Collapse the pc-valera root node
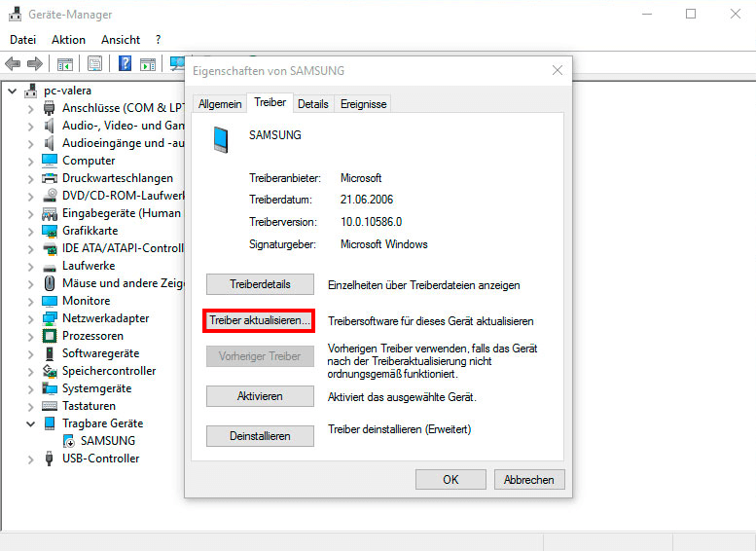Viewport: 756px width, 551px height. click(x=13, y=91)
